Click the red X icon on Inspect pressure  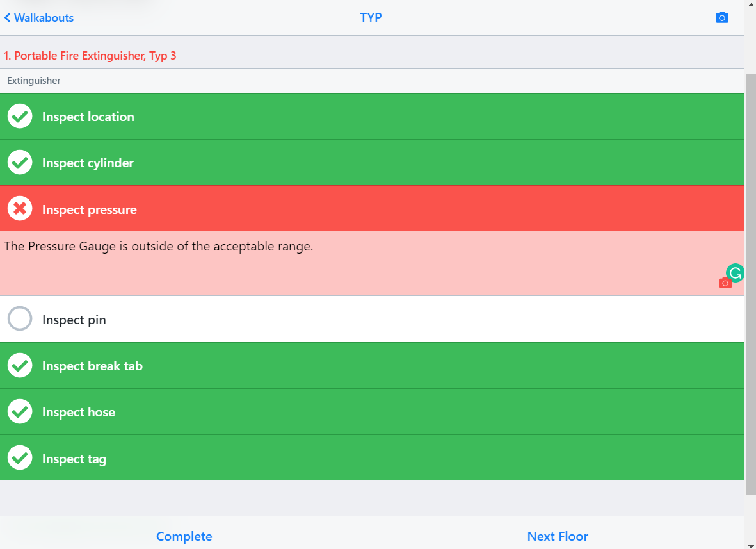click(x=20, y=208)
